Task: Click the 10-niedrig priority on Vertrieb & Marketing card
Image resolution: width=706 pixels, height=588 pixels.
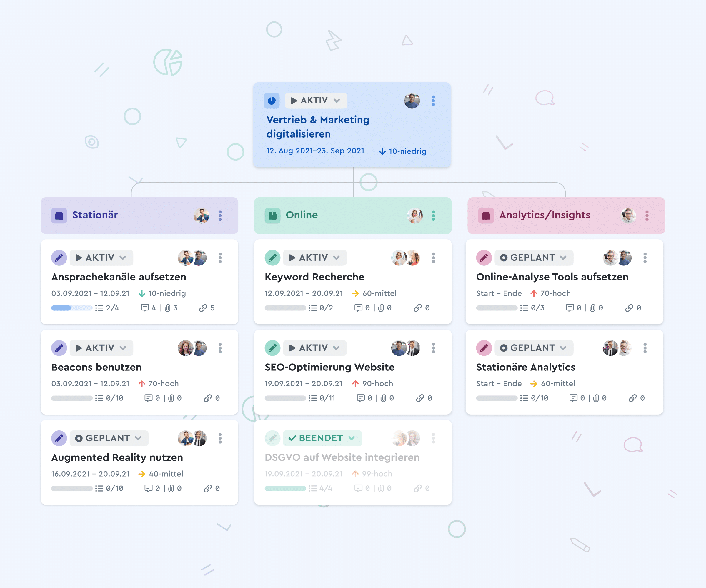Action: coord(402,151)
